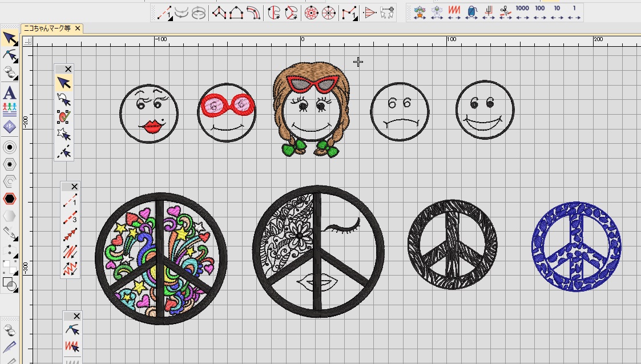Open the grey double-arrow flyout near top of left toolbar

click(9, 73)
